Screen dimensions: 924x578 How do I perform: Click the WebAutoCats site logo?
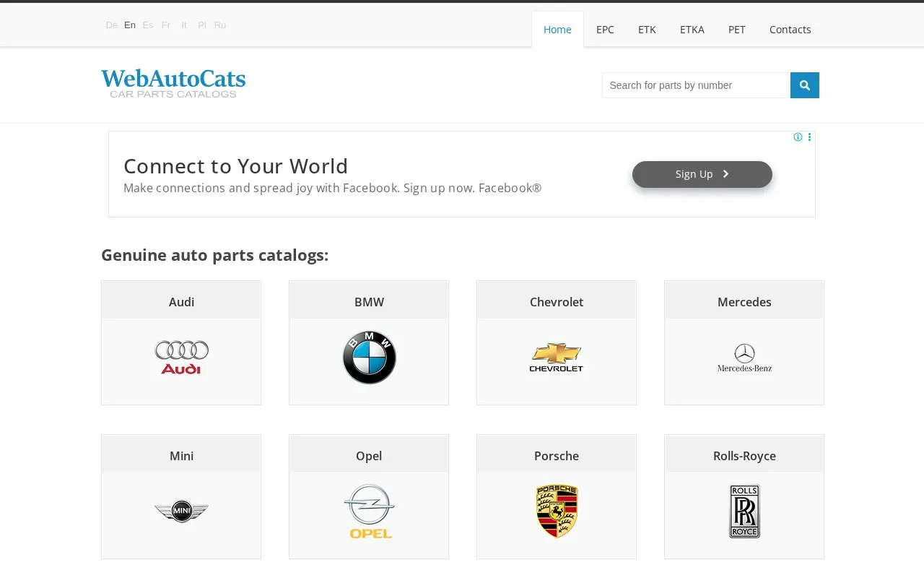click(173, 84)
